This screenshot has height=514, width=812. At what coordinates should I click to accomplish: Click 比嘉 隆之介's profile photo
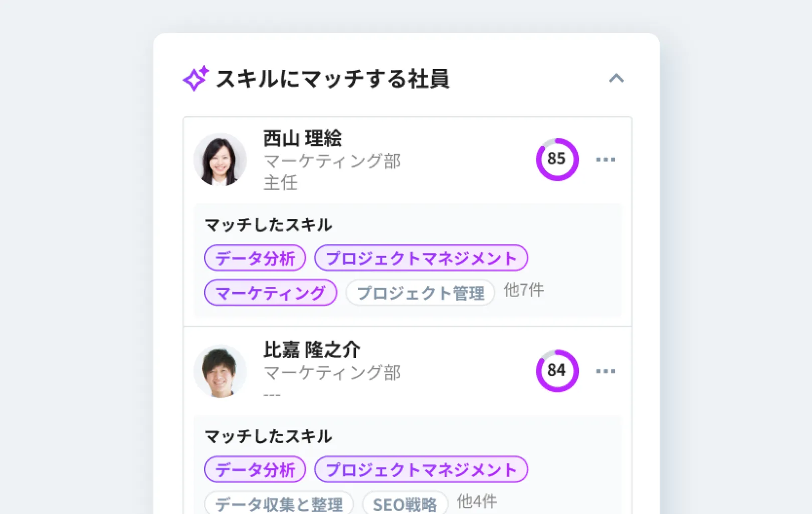(220, 371)
